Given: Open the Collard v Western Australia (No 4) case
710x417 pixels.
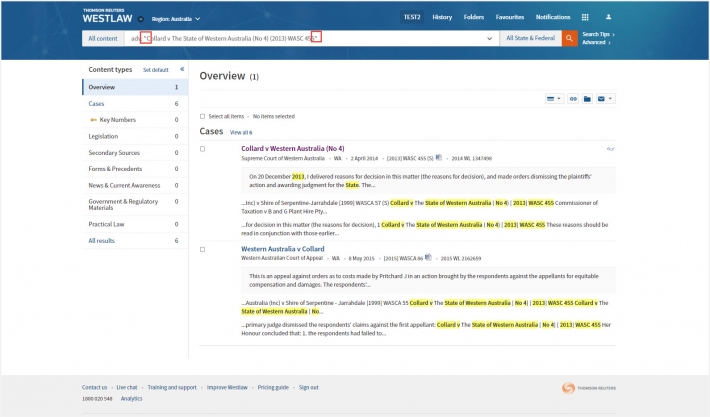Looking at the screenshot, I should (293, 149).
